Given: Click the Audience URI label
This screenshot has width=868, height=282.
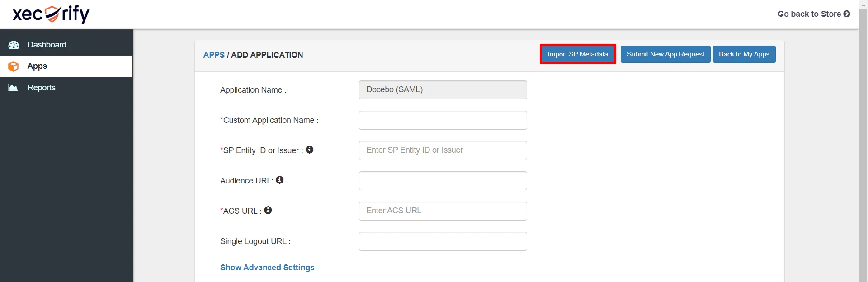Looking at the screenshot, I should click(247, 181).
